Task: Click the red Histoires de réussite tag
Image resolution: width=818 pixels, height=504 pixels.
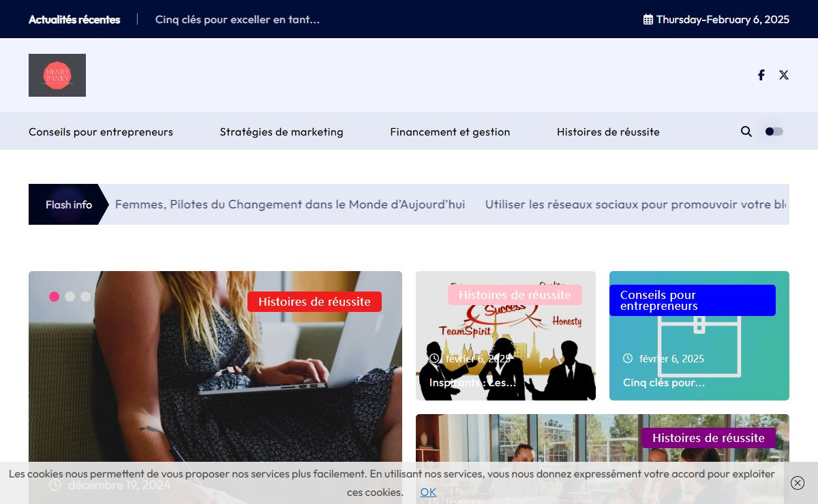Action: (314, 302)
